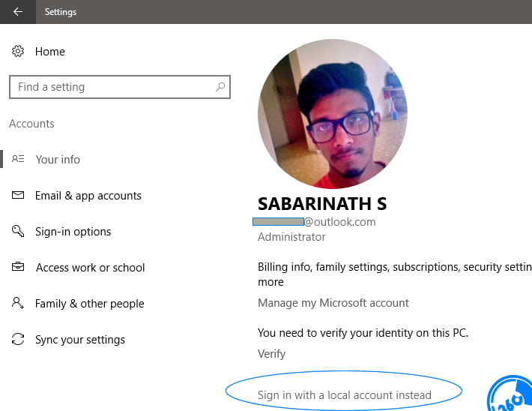This screenshot has height=411, width=532.
Task: Click the envelope icon for Email accounts
Action: [18, 195]
